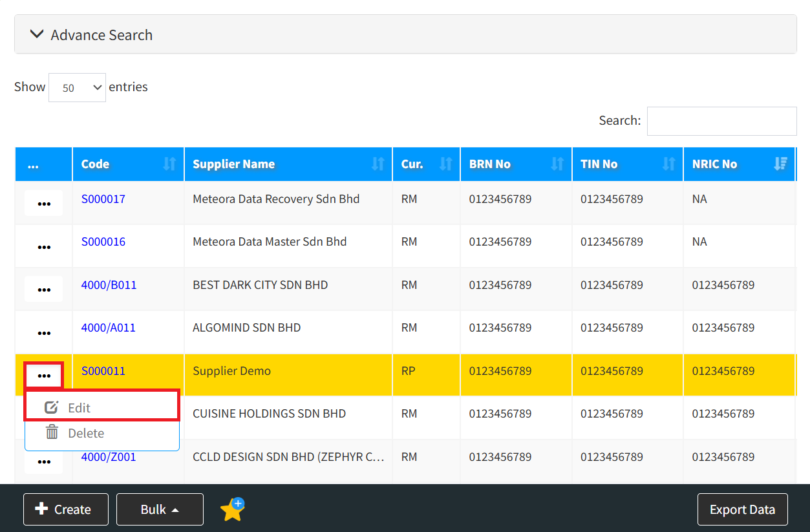
Task: Open the Bulk actions dropdown
Action: click(160, 509)
